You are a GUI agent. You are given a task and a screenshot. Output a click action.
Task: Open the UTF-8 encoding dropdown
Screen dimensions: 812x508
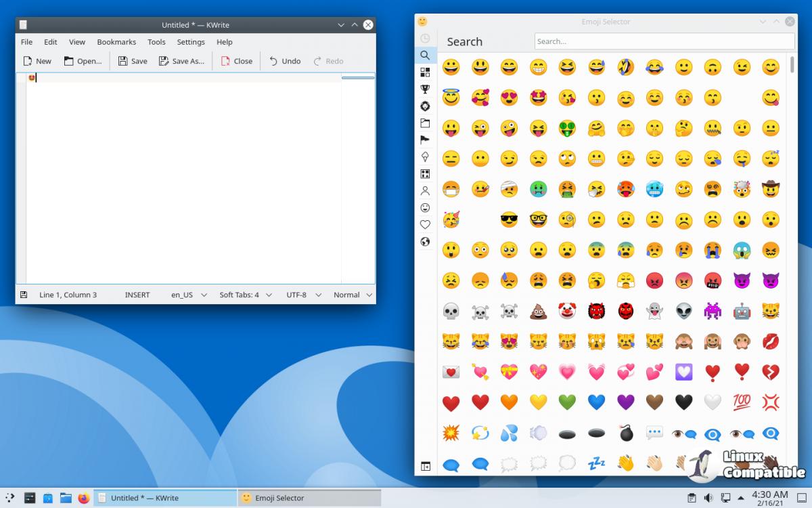pos(302,295)
